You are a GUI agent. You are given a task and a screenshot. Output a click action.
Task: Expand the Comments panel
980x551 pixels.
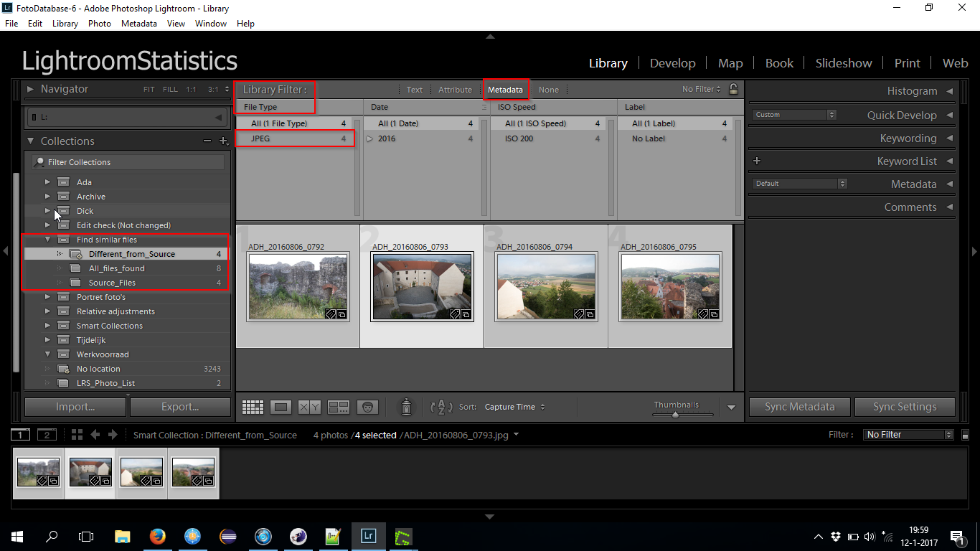[x=949, y=207]
